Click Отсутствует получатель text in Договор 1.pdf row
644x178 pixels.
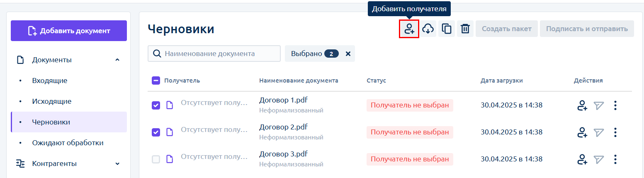pos(214,103)
